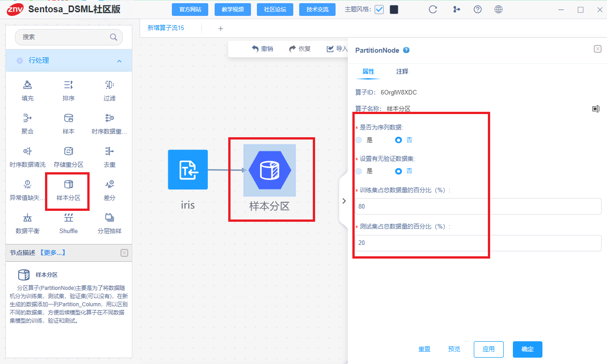This screenshot has width=607, height=364.
Task: Click the PartitionNode help icon
Action: point(406,50)
